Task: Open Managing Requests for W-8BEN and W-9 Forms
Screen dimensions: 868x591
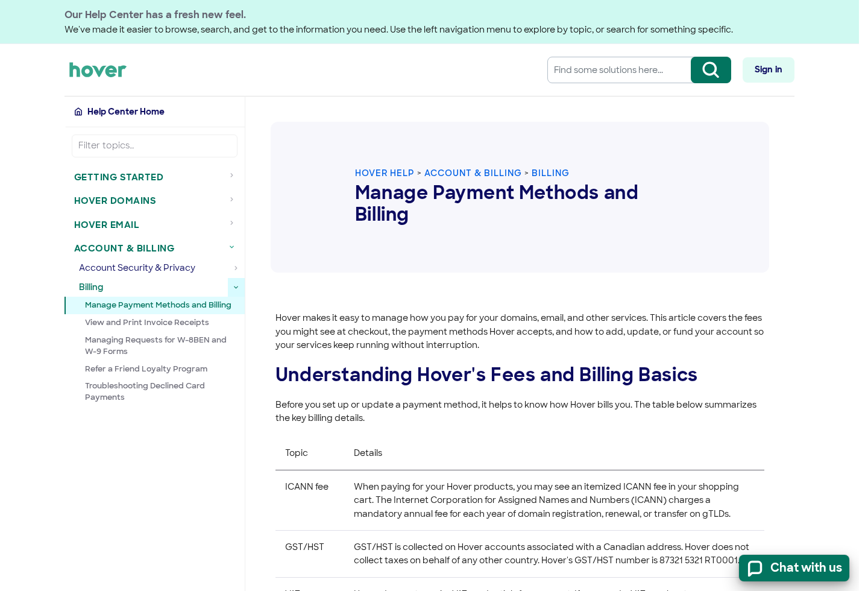Action: click(x=156, y=346)
